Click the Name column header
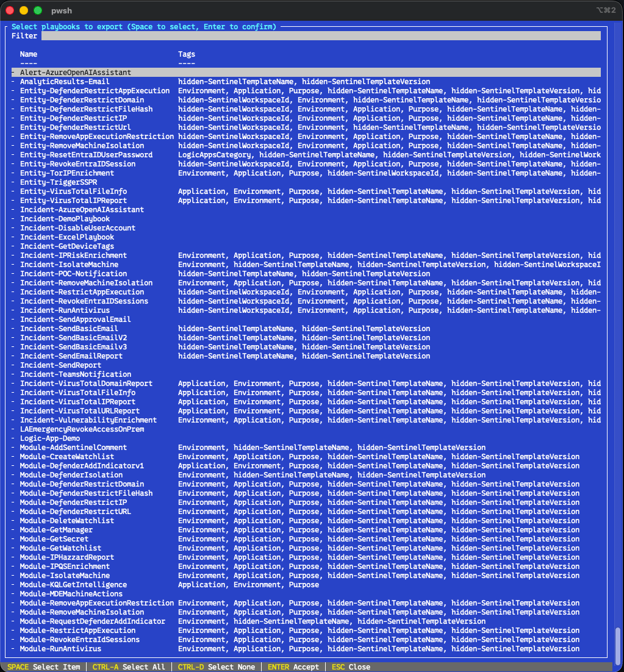Image resolution: width=624 pixels, height=672 pixels. click(x=29, y=54)
